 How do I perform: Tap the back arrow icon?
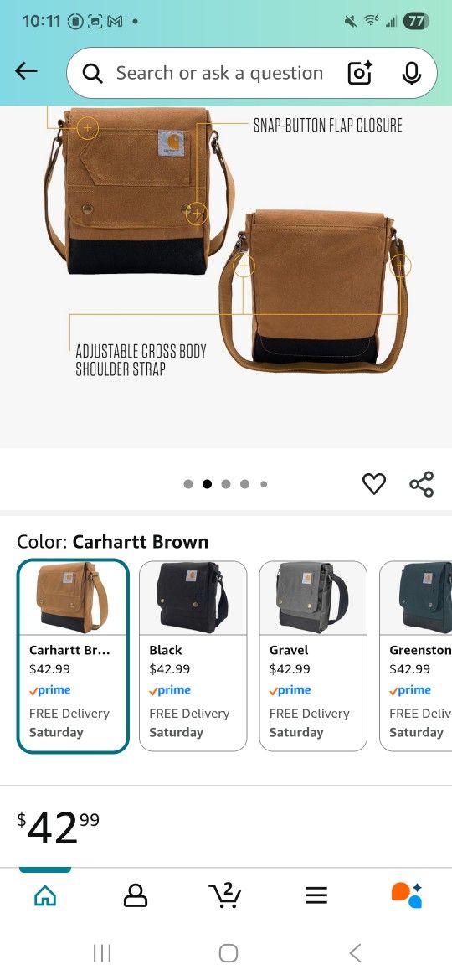[x=26, y=72]
